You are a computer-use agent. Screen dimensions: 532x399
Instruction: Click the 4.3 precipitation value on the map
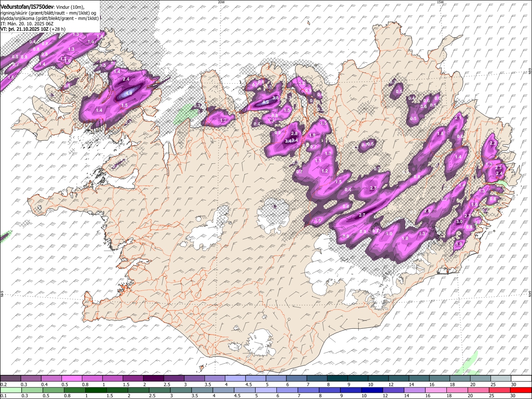pos(266,102)
